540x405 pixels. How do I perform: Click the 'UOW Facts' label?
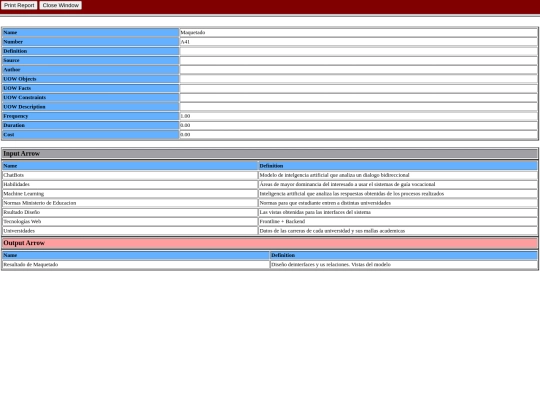pos(17,88)
